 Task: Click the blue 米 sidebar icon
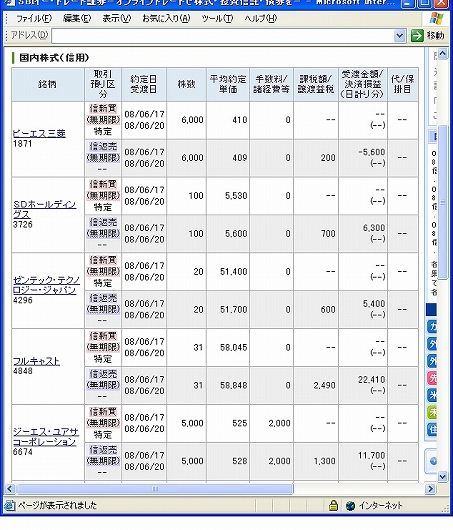tap(432, 395)
